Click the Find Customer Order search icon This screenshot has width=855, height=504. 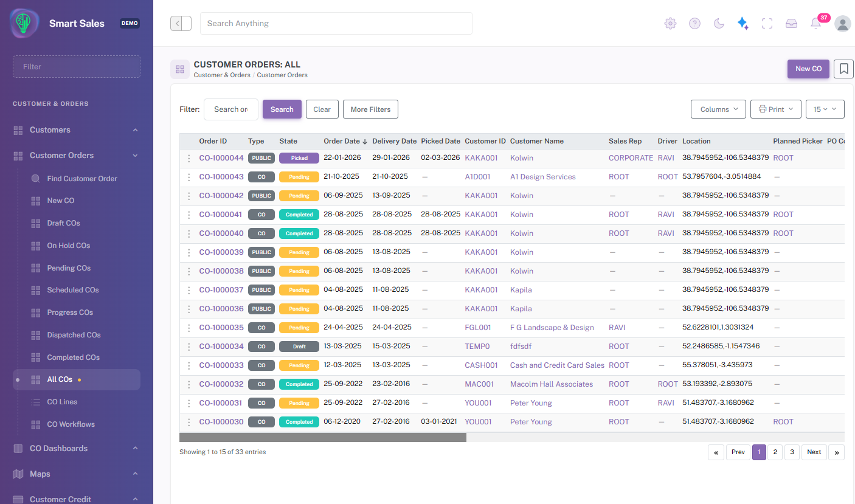pos(36,179)
